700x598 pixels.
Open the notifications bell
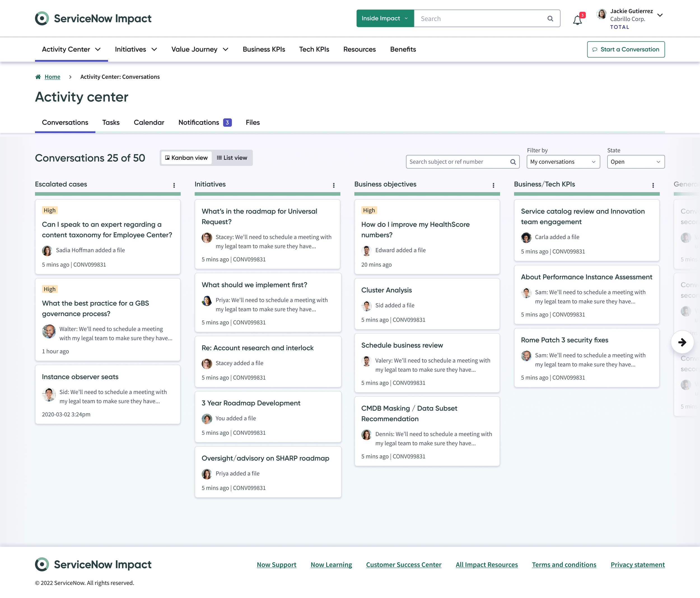click(x=577, y=20)
